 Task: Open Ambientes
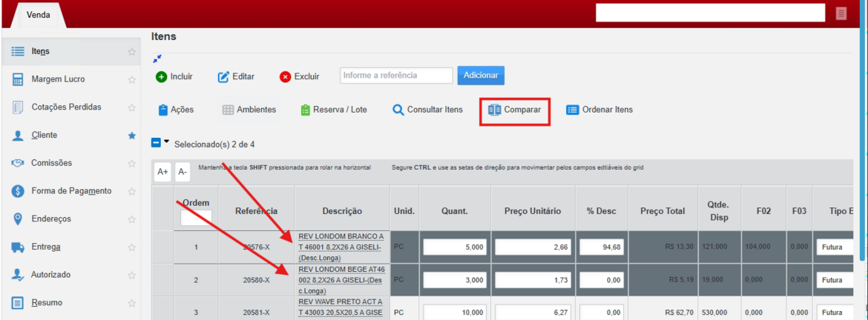tap(249, 110)
